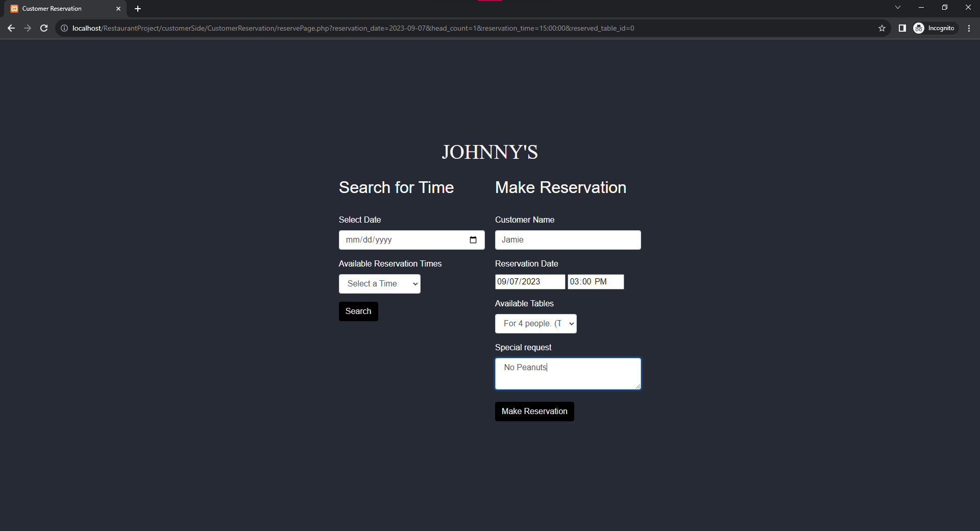Image resolution: width=980 pixels, height=531 pixels.
Task: View site information icon in address bar
Action: click(x=64, y=28)
